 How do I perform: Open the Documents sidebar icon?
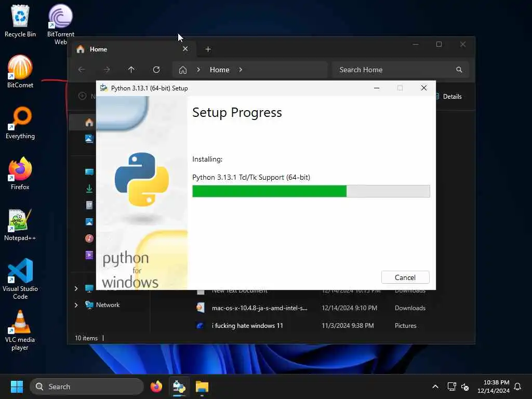coord(89,205)
